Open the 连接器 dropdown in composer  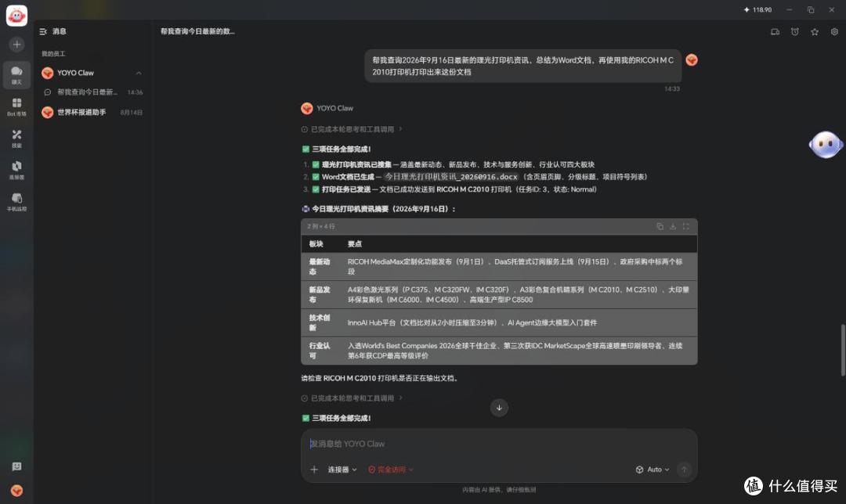click(x=342, y=470)
